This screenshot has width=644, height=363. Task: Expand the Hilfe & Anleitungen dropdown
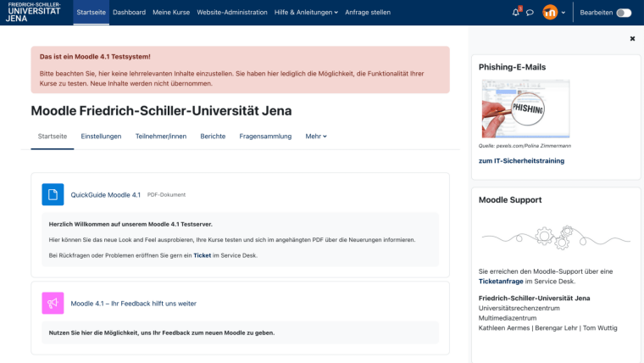pyautogui.click(x=306, y=13)
